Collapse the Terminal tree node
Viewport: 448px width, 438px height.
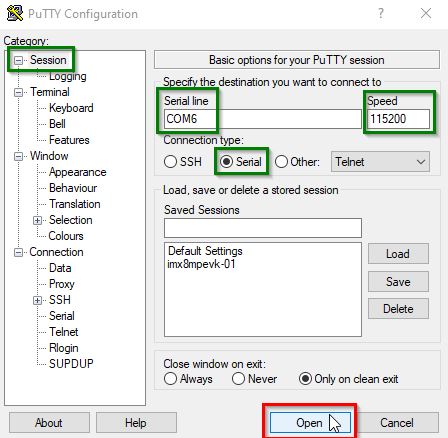click(18, 92)
